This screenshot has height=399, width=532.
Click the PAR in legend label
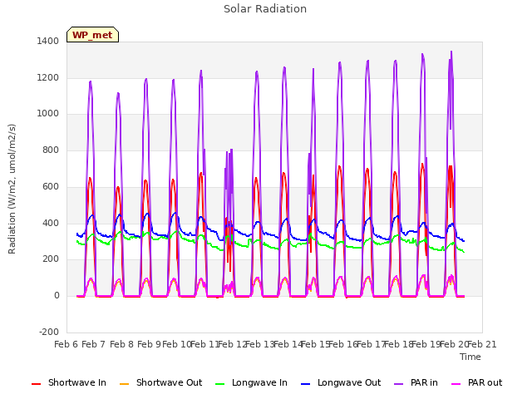tap(424, 382)
